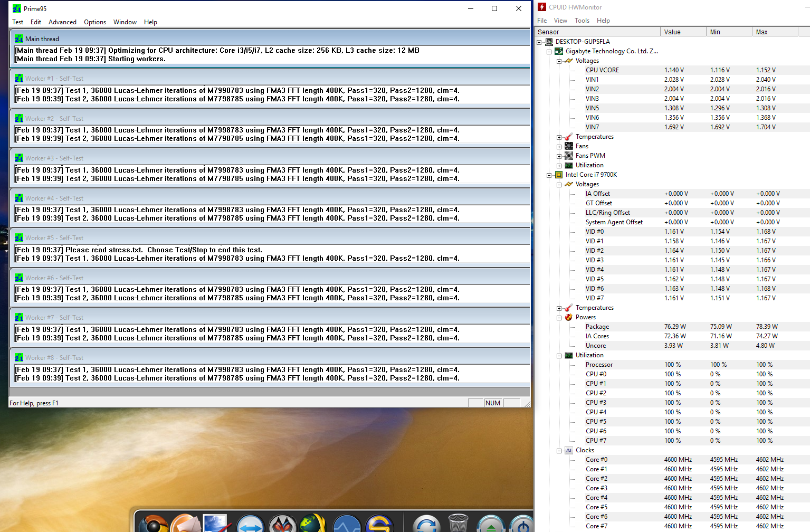Open the blue waveform monitor dock icon
Image resolution: width=810 pixels, height=532 pixels.
[x=347, y=523]
